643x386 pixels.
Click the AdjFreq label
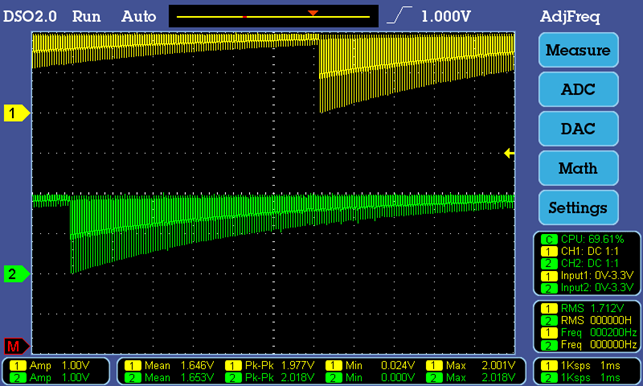coord(570,17)
